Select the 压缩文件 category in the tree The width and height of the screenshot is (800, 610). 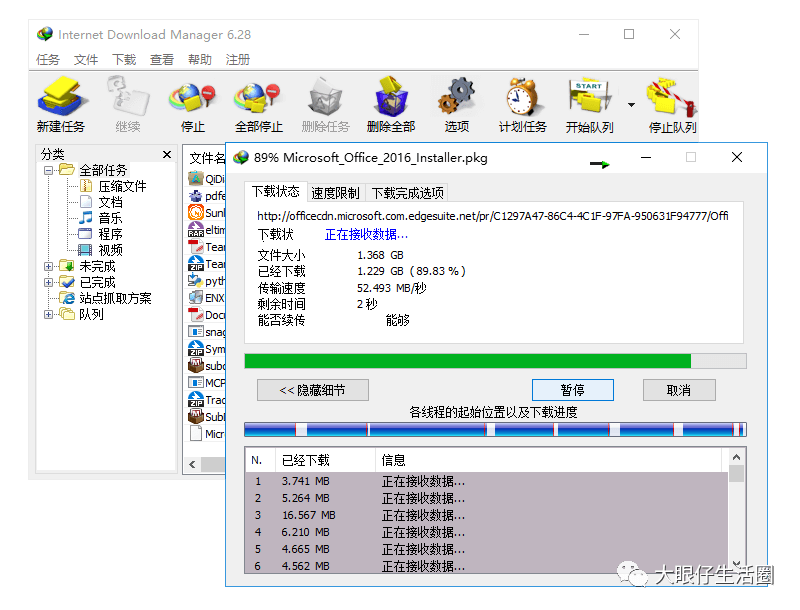(x=122, y=186)
